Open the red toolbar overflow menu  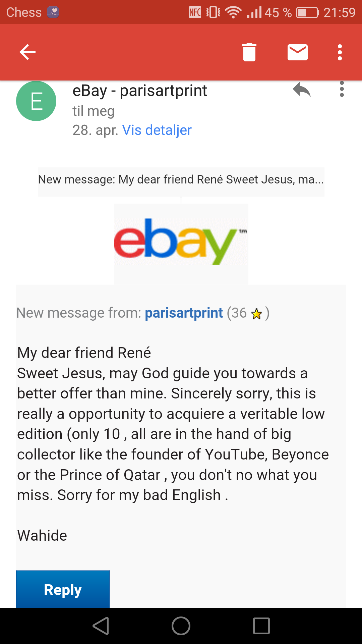[340, 52]
